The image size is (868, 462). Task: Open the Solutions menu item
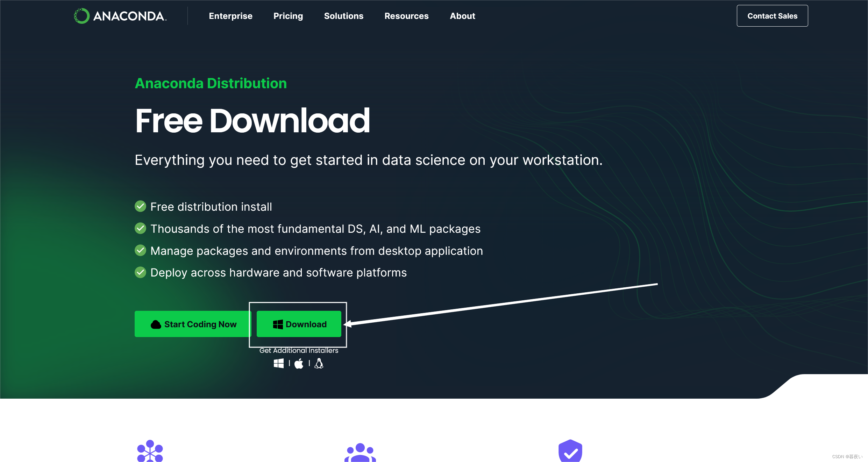(343, 15)
